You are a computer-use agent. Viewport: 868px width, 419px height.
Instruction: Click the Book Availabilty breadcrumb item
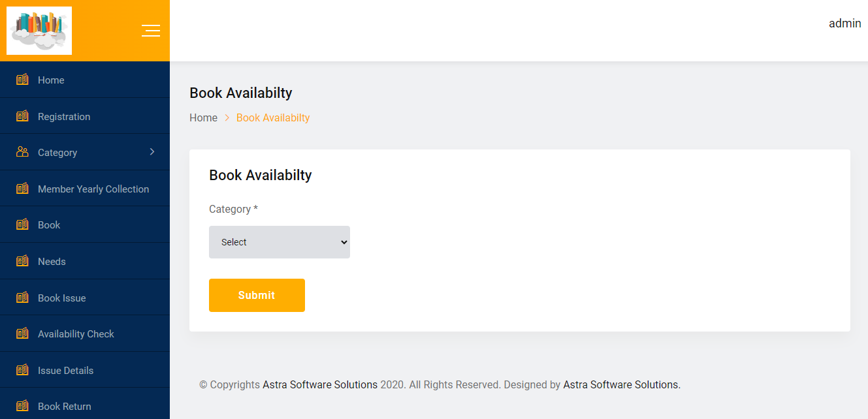tap(273, 117)
